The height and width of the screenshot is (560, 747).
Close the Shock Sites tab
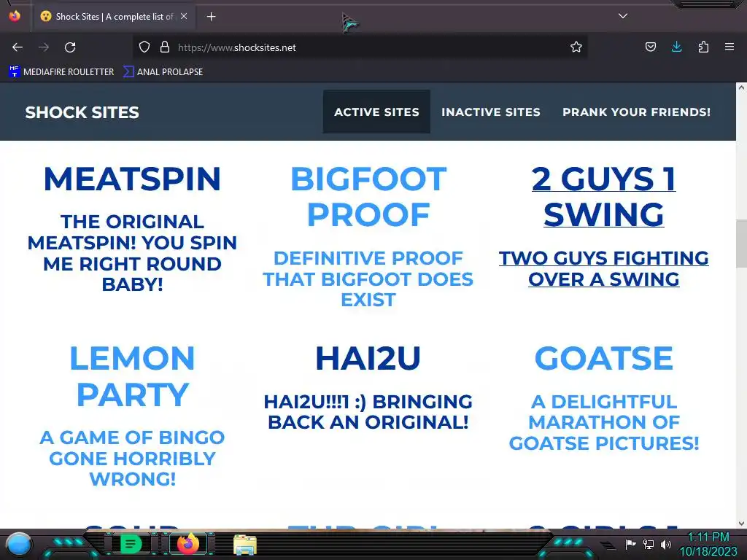point(184,16)
